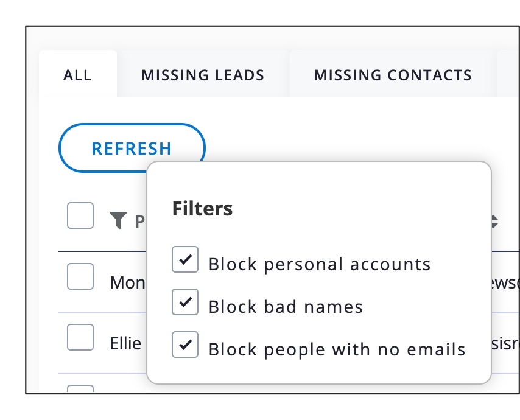The image size is (520, 420).
Task: Check the box next to Ellie
Action: pos(80,337)
